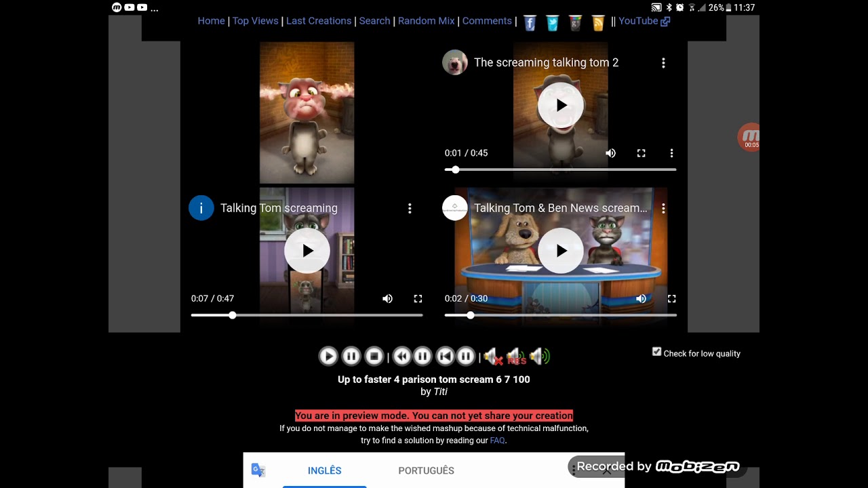Click the "0:01 / 0:45" time display
868x488 pixels.
point(466,153)
